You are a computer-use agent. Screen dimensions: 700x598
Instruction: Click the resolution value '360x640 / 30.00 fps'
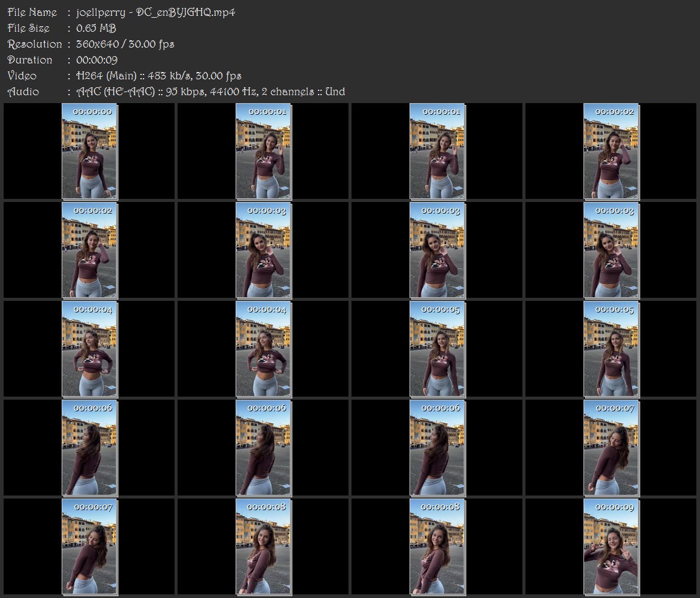click(125, 44)
